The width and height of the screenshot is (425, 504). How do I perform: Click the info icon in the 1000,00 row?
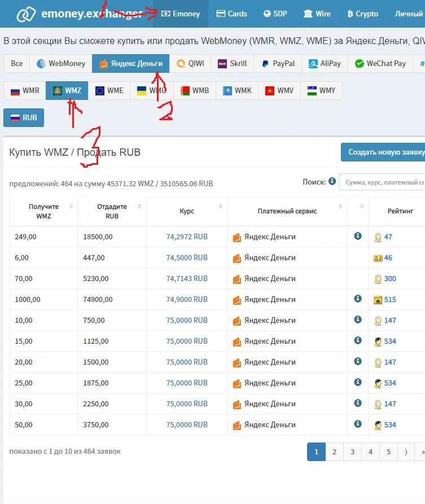(358, 299)
